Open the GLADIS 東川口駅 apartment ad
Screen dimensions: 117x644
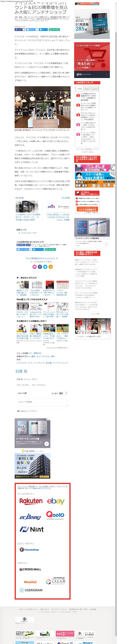click(x=32, y=464)
